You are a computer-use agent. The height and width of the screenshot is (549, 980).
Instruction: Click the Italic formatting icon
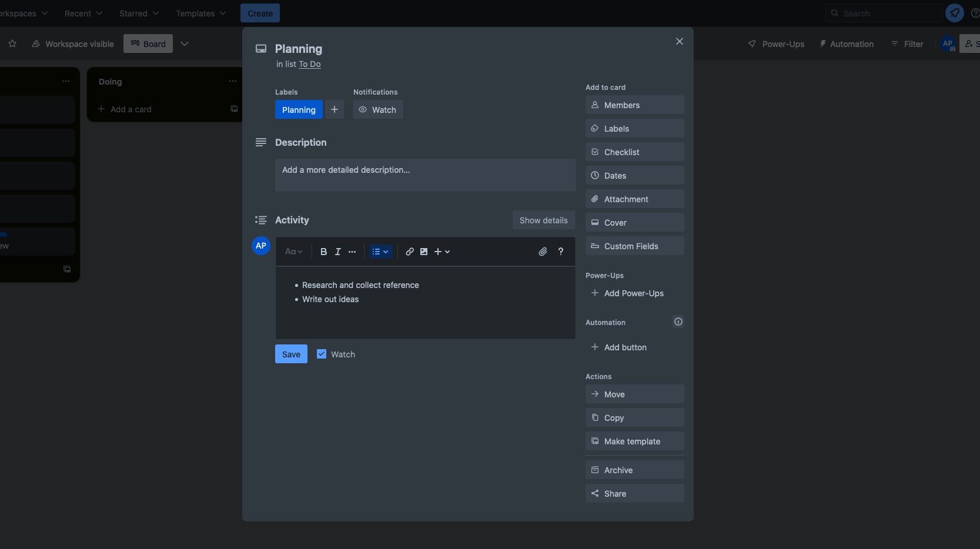click(338, 252)
